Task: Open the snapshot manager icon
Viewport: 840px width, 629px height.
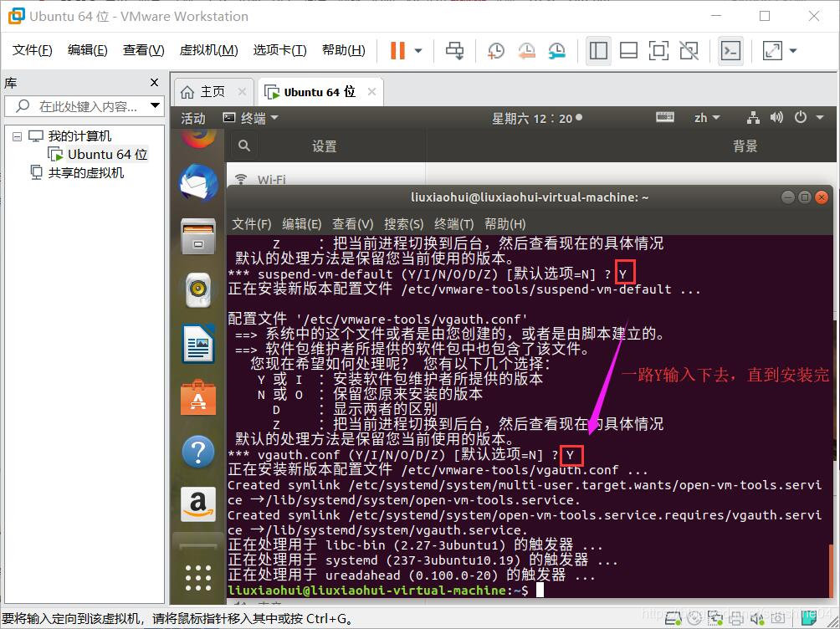Action: coord(557,51)
